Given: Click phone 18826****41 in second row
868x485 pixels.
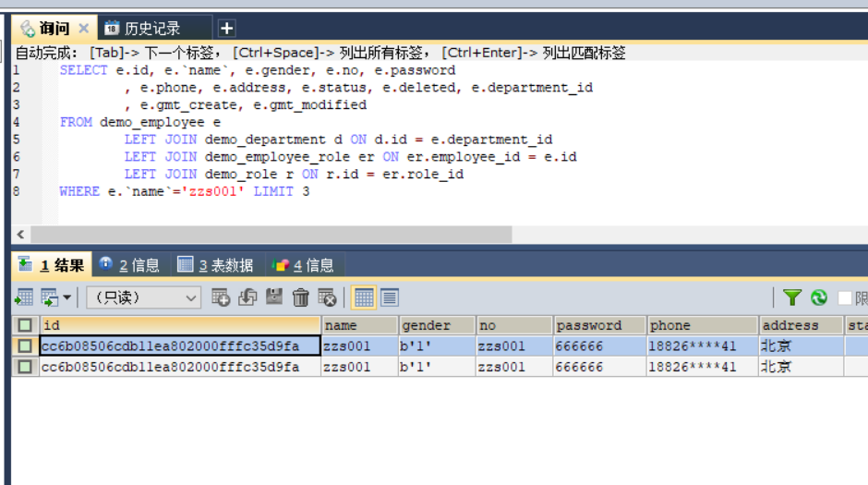Looking at the screenshot, I should [702, 367].
